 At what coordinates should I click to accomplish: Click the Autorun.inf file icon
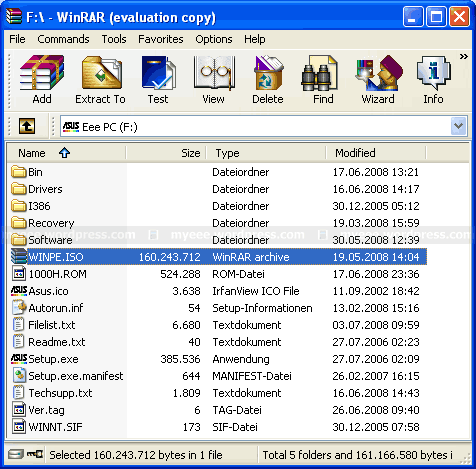click(x=19, y=308)
